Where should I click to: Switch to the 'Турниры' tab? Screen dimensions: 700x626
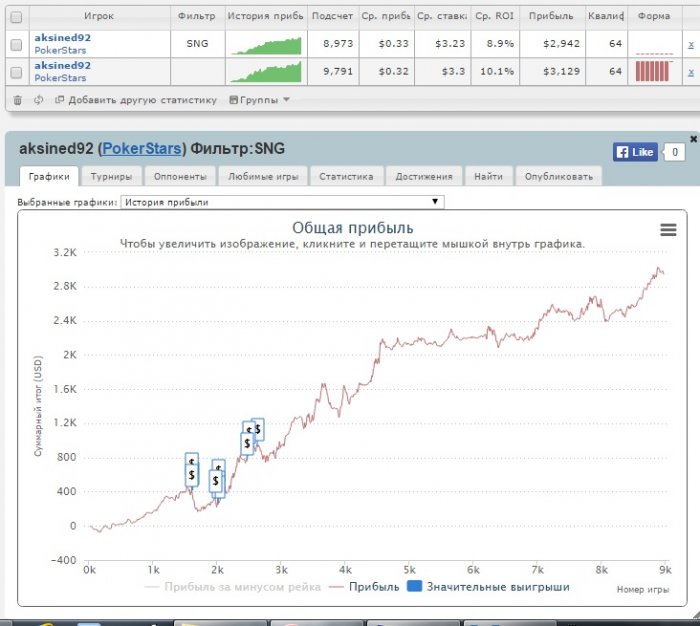(x=111, y=176)
